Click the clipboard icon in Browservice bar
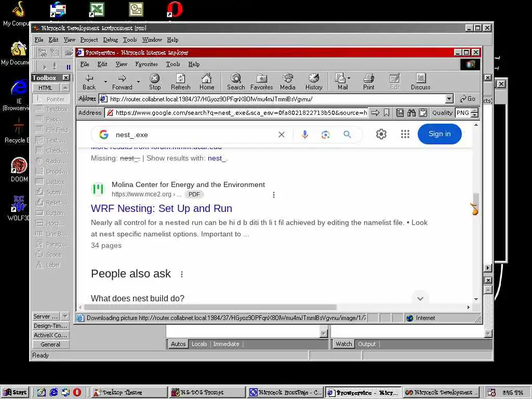 coord(423,113)
